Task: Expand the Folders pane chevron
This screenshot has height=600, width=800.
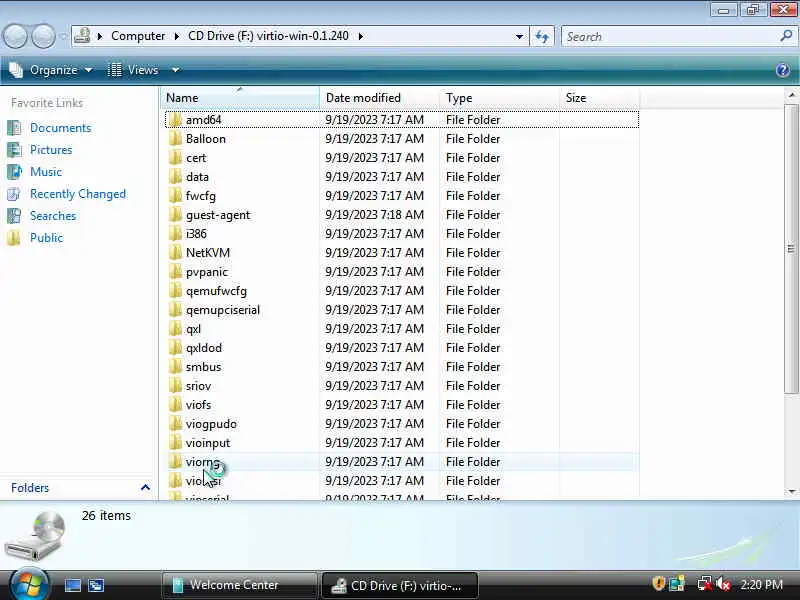Action: (145, 488)
